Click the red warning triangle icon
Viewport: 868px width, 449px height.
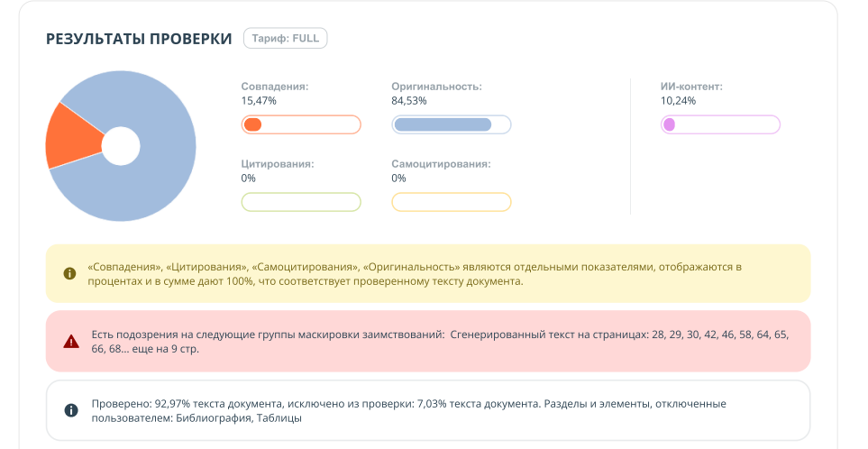click(70, 342)
